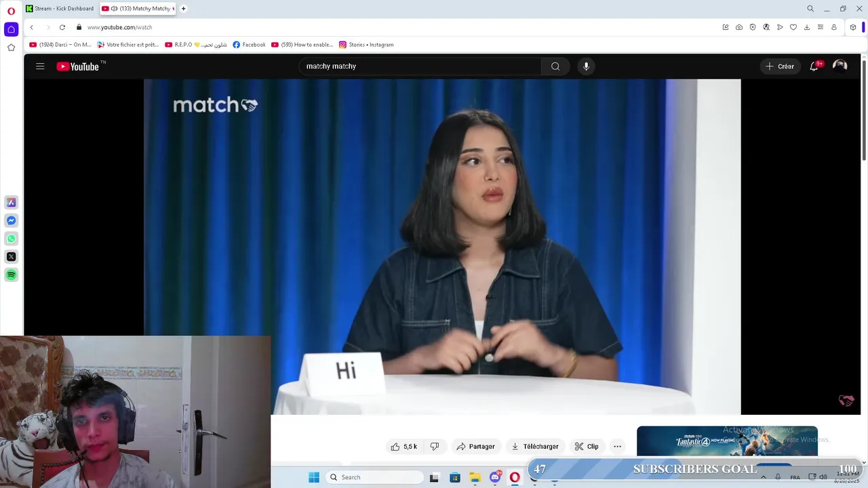The width and height of the screenshot is (868, 488).
Task: Click the Fantastic 4 ad thumbnail
Action: (x=727, y=441)
